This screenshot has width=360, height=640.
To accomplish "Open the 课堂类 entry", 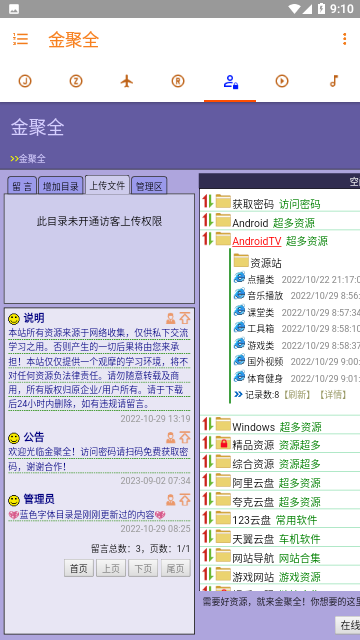I will (x=260, y=313).
